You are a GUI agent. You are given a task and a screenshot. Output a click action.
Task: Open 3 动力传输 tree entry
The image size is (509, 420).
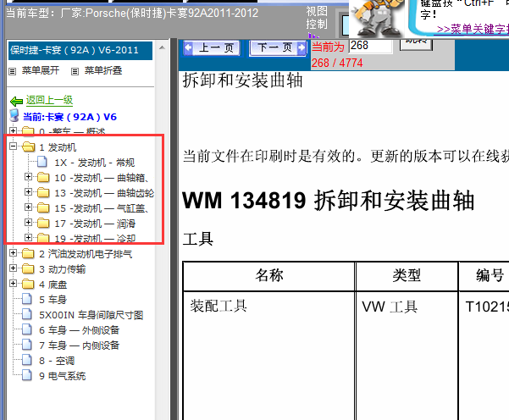(x=63, y=269)
